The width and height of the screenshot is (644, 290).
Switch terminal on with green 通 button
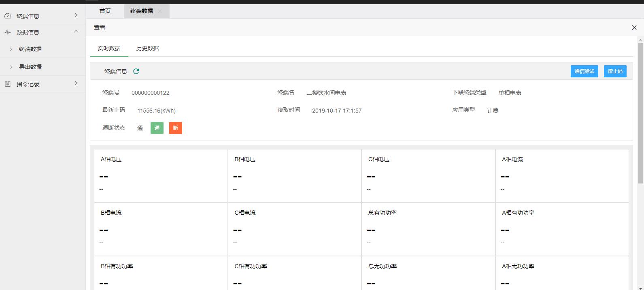(157, 128)
